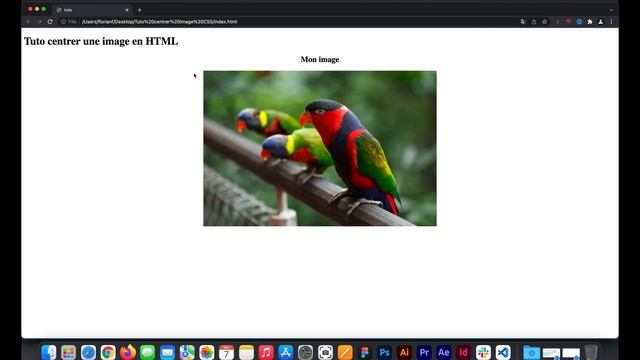Image resolution: width=640 pixels, height=360 pixels.
Task: Open Photos from the dock
Action: 207,352
